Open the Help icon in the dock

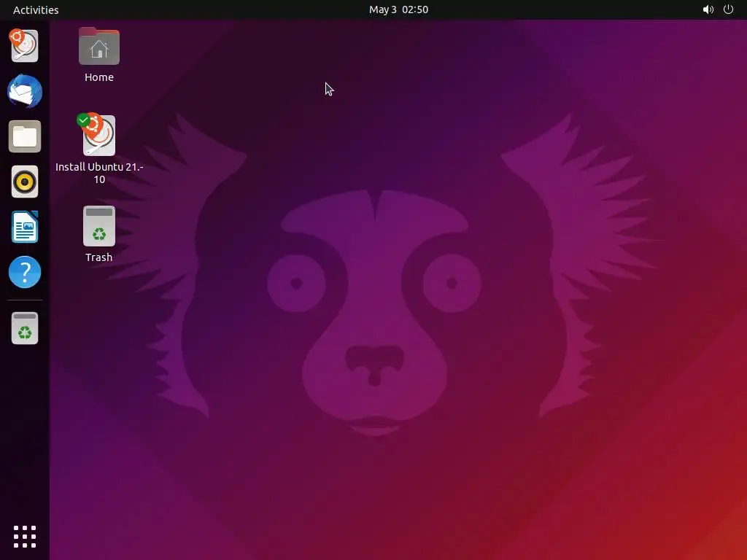pyautogui.click(x=25, y=273)
